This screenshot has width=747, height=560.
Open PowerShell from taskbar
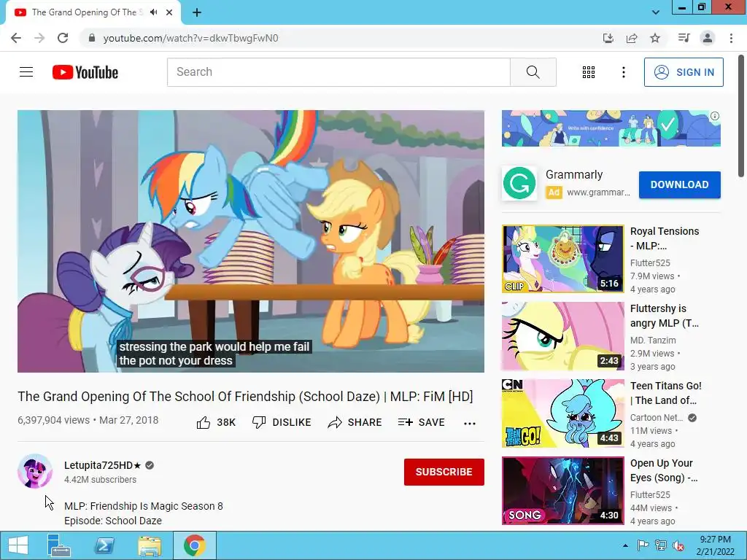104,545
